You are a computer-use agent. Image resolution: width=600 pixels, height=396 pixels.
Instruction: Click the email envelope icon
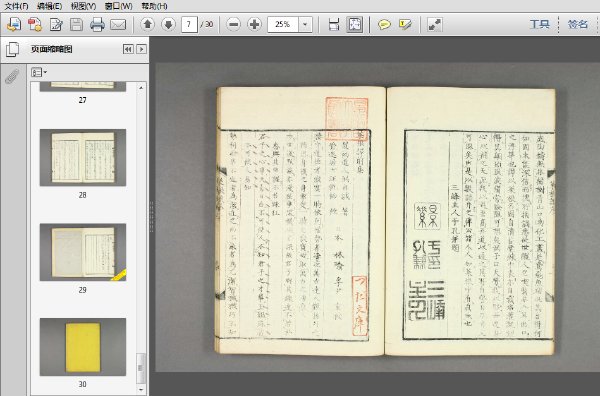[x=118, y=24]
